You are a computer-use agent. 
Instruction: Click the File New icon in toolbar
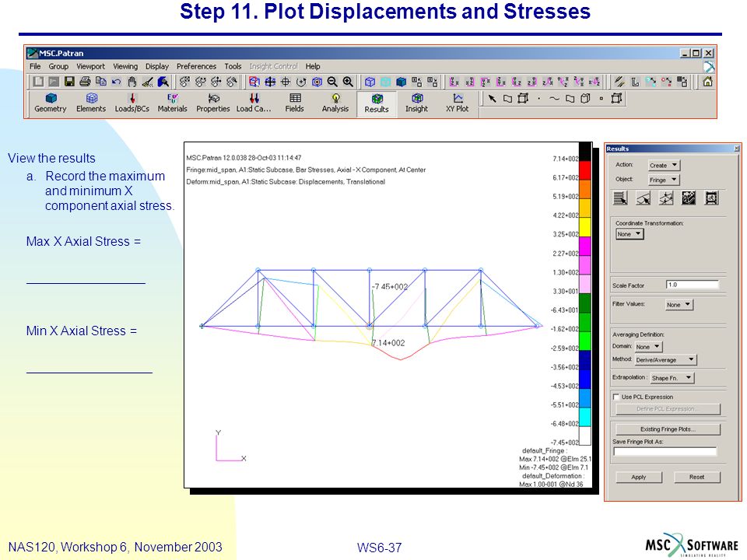38,82
